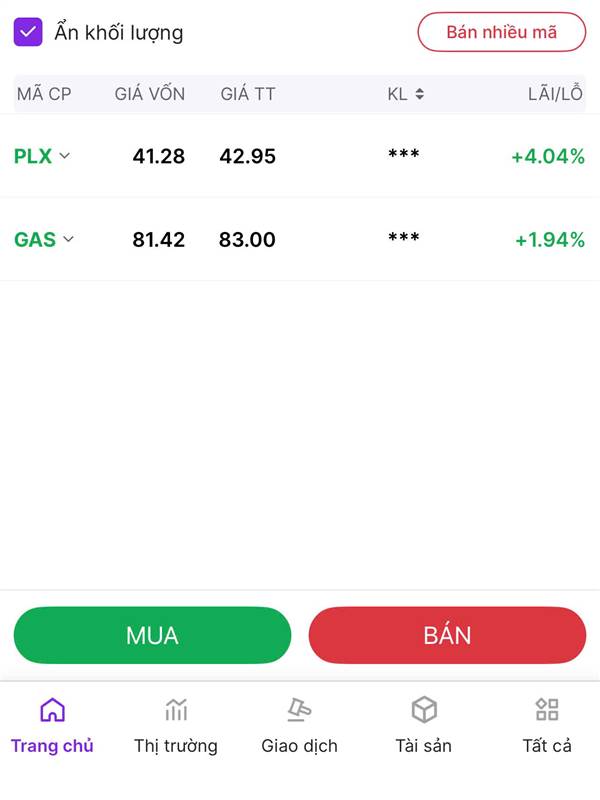Tap the Tất cả grid icon
Image resolution: width=600 pixels, height=800 pixels.
[x=547, y=711]
